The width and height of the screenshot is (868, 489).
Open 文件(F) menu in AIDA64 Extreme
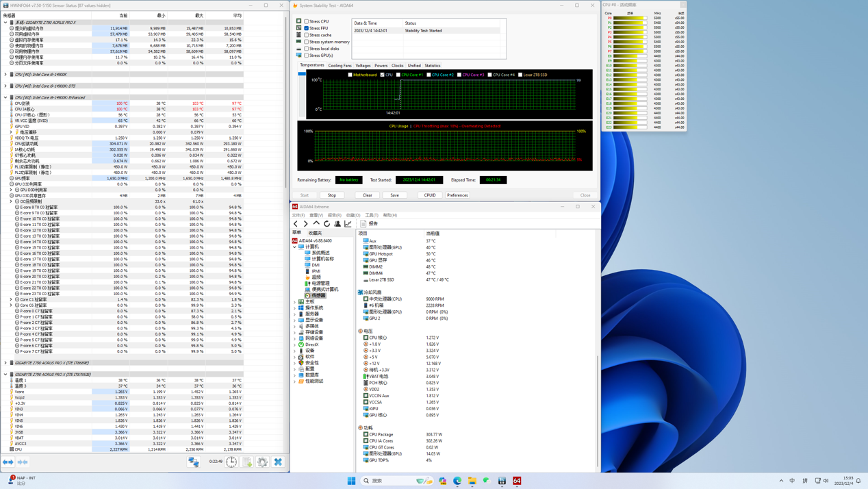tap(298, 215)
